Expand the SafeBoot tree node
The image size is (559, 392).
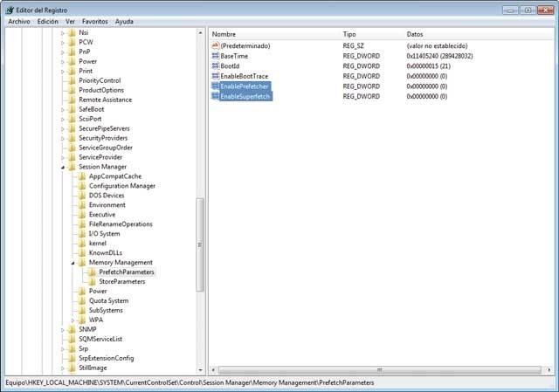coord(62,110)
